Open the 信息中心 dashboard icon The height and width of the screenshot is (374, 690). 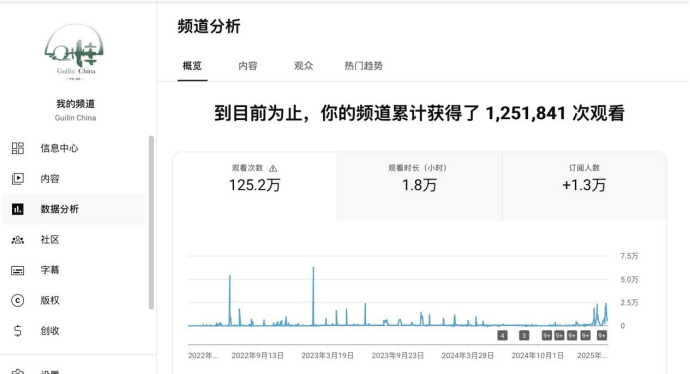18,148
